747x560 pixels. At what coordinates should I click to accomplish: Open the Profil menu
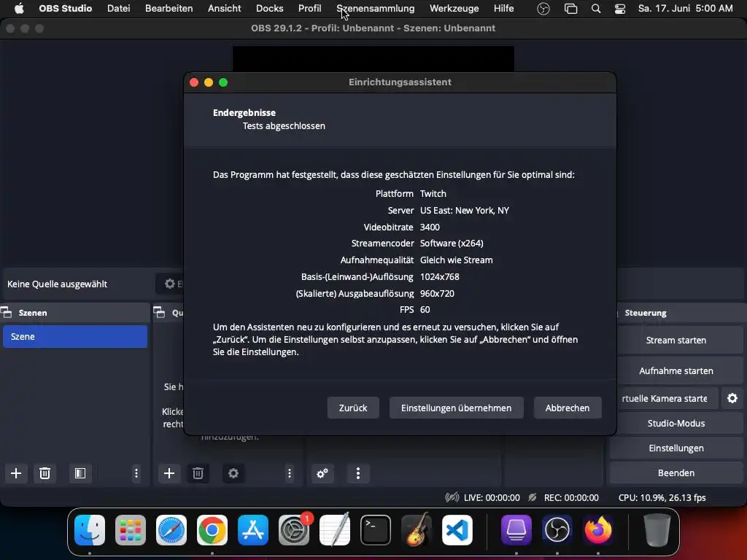click(309, 9)
